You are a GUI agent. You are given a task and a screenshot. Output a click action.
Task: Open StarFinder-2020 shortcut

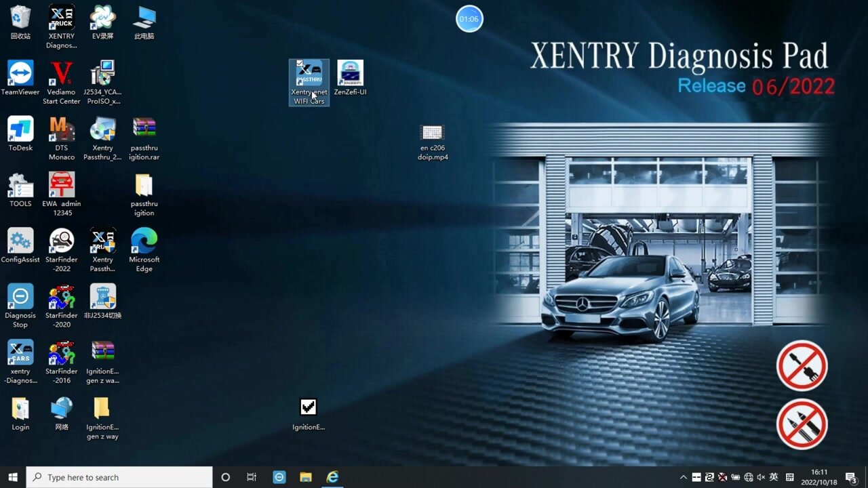[x=62, y=306]
